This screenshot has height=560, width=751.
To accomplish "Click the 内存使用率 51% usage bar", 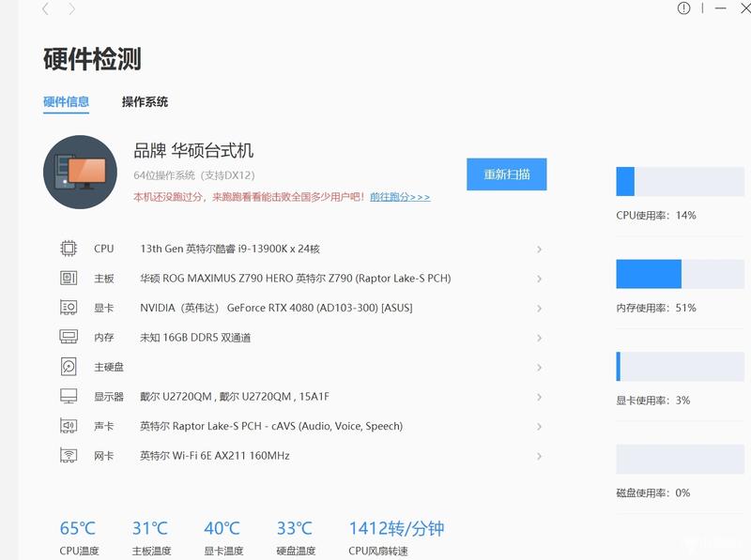I will [680, 274].
